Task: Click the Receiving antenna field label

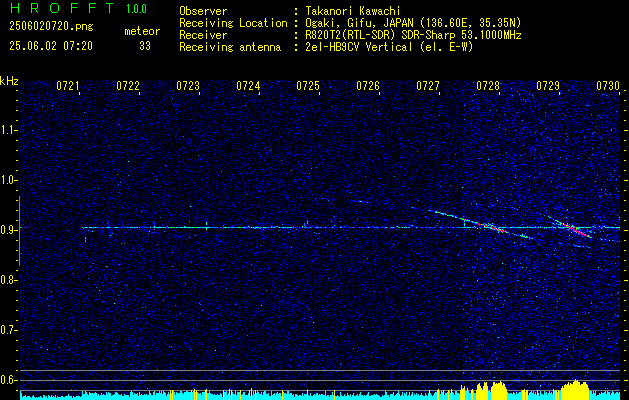Action: point(230,47)
